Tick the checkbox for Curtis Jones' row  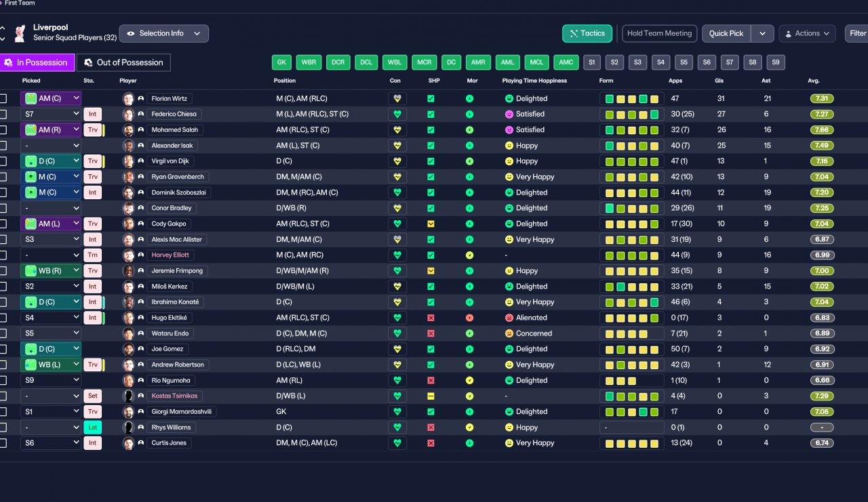[x=3, y=443]
